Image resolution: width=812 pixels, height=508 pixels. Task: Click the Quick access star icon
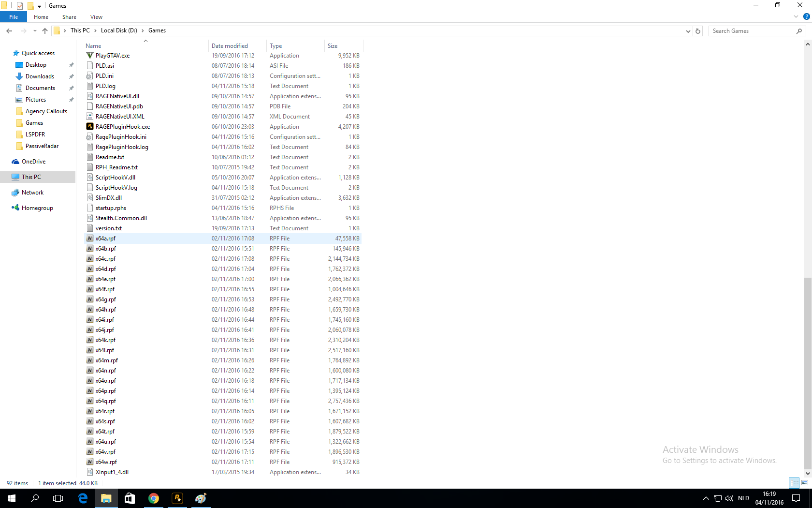[16, 53]
